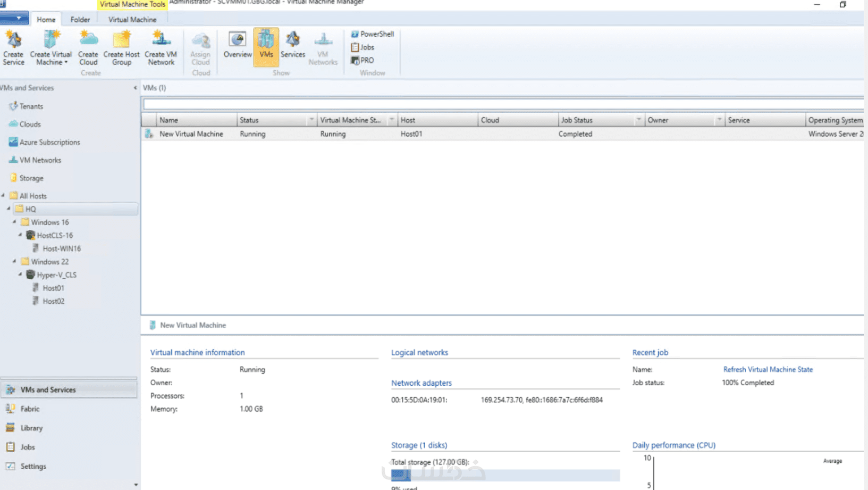Open the Virtual Machine State filter dropdown

[392, 120]
